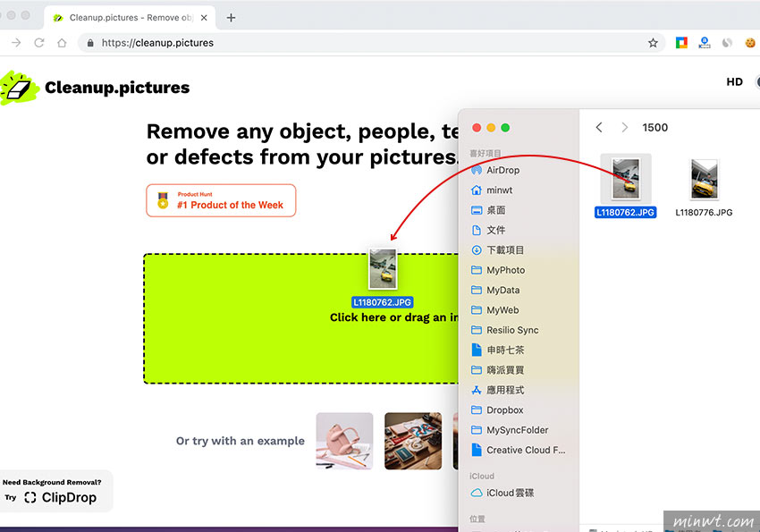Viewport: 760px width, 532px height.
Task: Click the browser forward arrow
Action: (16, 43)
